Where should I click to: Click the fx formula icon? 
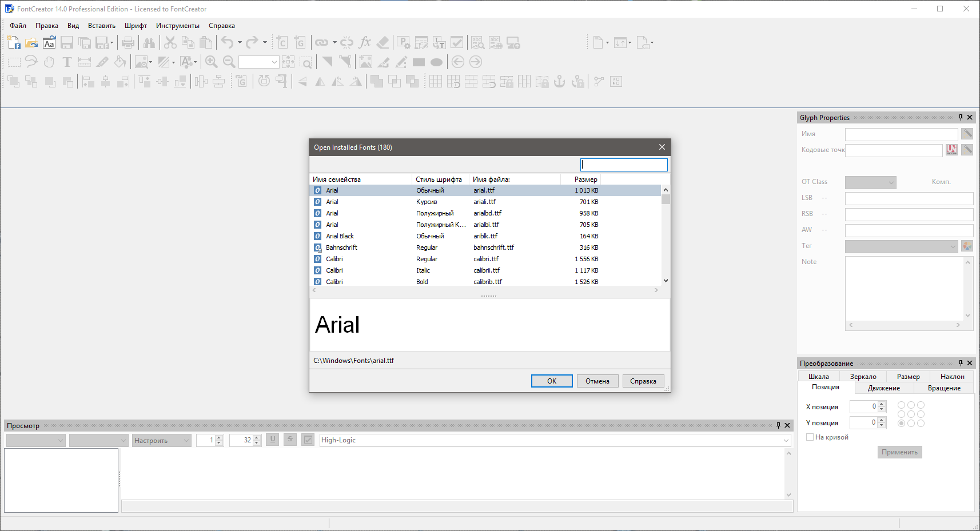tap(365, 43)
